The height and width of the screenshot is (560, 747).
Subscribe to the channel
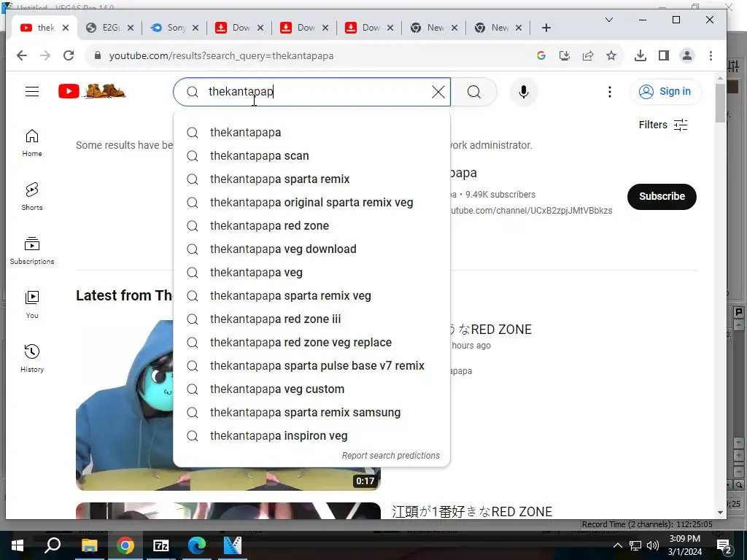[662, 196]
